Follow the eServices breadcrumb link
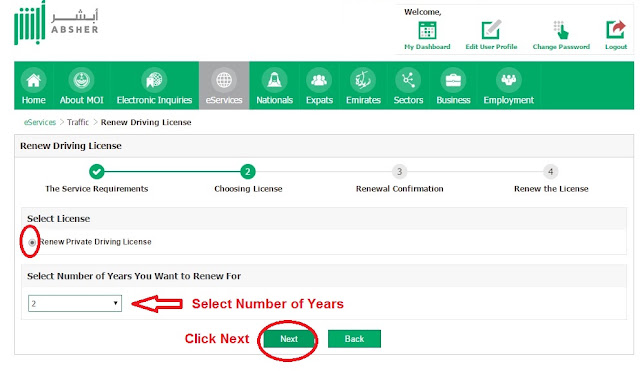 tap(40, 122)
